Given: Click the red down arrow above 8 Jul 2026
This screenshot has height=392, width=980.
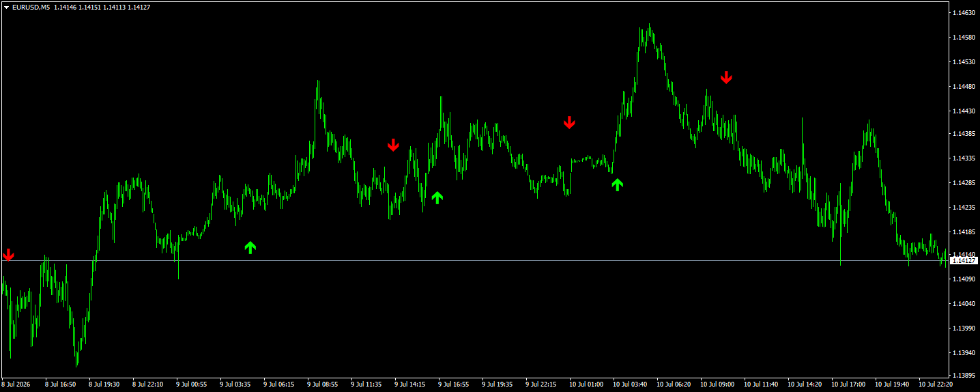Looking at the screenshot, I should click(8, 255).
